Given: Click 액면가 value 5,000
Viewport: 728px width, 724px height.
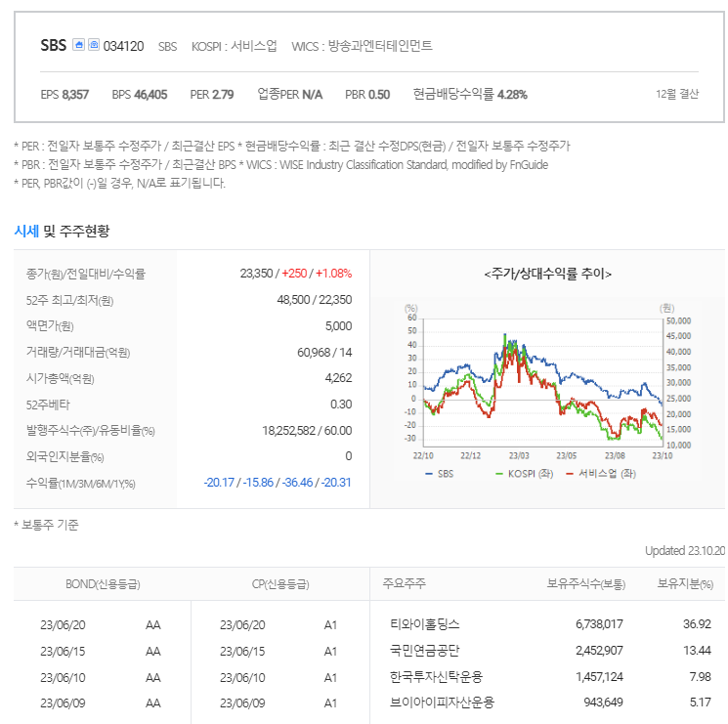Looking at the screenshot, I should click(x=338, y=326).
